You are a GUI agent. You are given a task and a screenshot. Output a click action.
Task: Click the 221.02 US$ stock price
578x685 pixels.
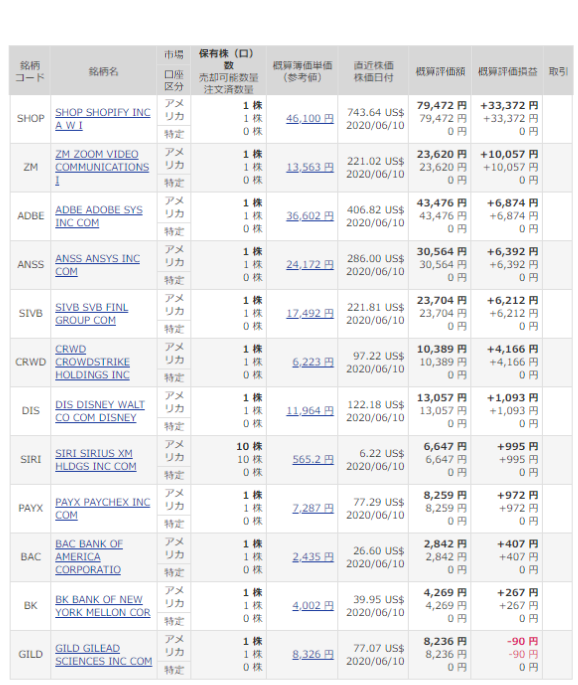point(376,161)
